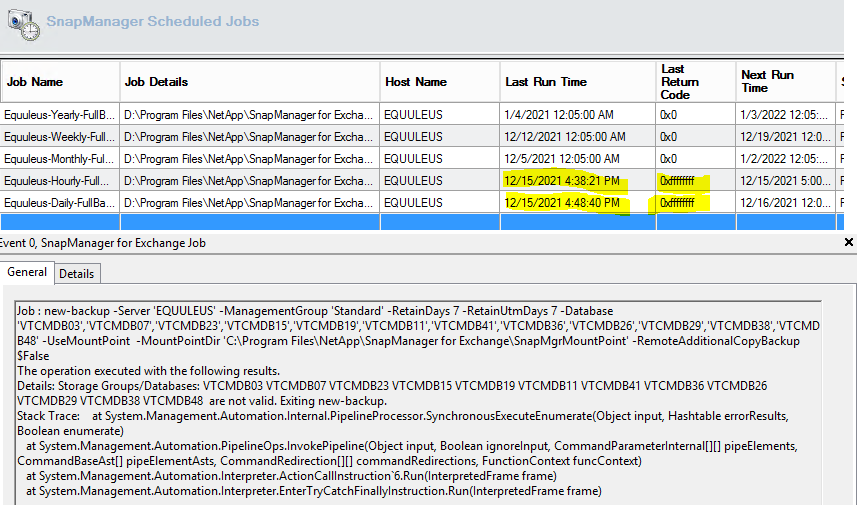Click the Hourly job's 0xffffffff return code
This screenshot has width=857, height=505.
tap(684, 181)
